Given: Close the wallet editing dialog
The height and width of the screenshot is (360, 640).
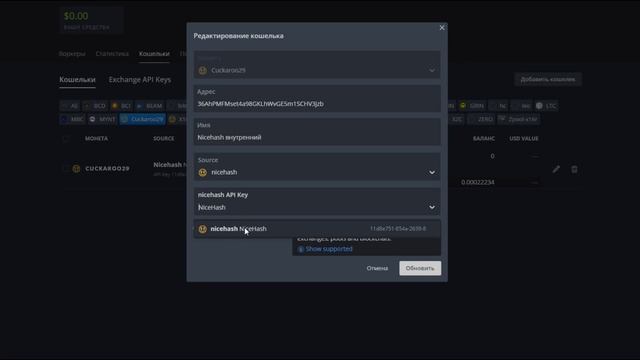Looking at the screenshot, I should pyautogui.click(x=442, y=28).
